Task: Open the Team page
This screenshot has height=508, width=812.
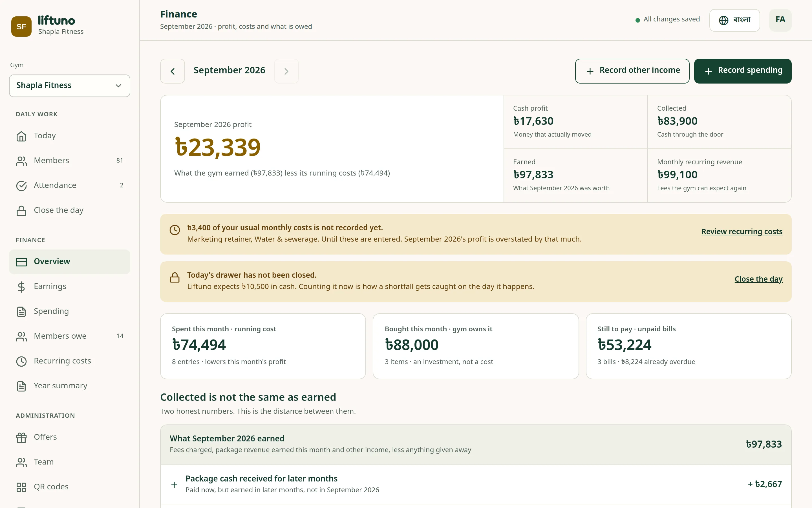Action: (x=69, y=462)
